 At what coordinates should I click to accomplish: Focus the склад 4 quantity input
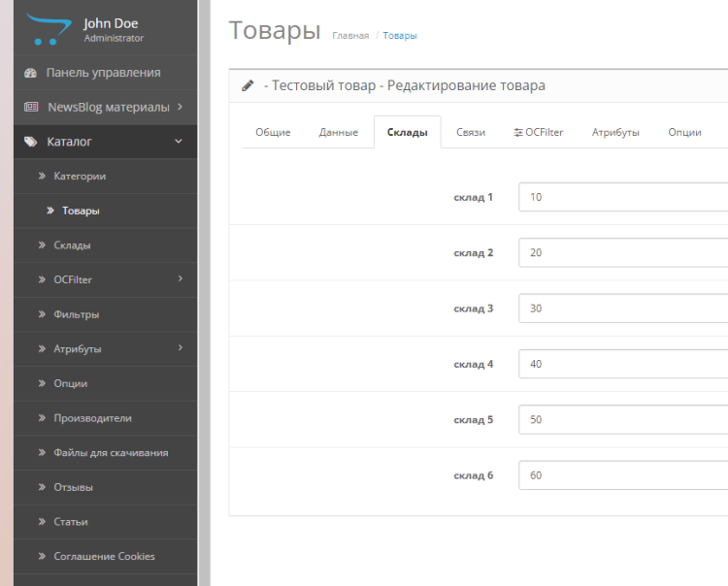623,365
